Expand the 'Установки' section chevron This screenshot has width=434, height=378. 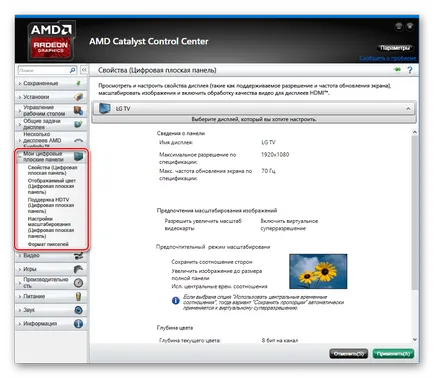(20, 97)
